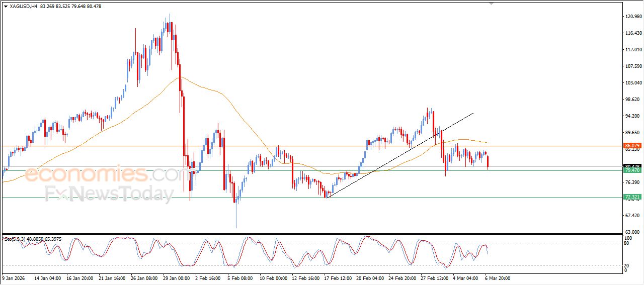Image resolution: width=644 pixels, height=285 pixels.
Task: Click the 103.040 price axis label
Action: tap(633, 83)
